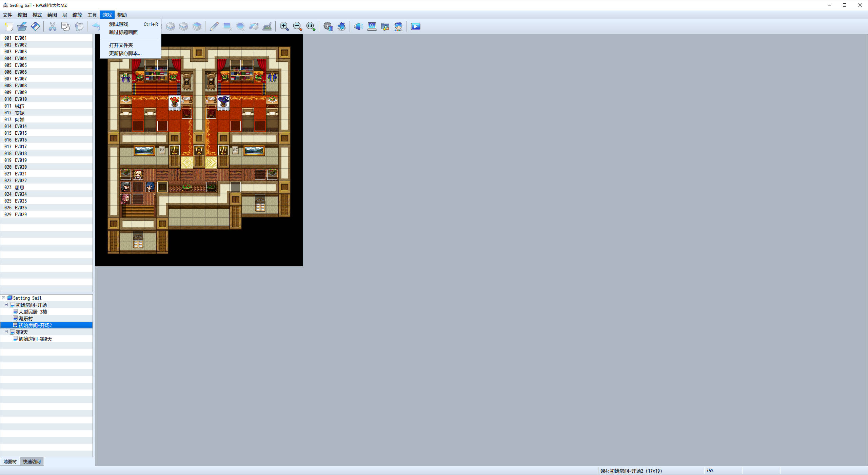The image size is (868, 475).
Task: Open project using the folder icon
Action: (x=22, y=26)
